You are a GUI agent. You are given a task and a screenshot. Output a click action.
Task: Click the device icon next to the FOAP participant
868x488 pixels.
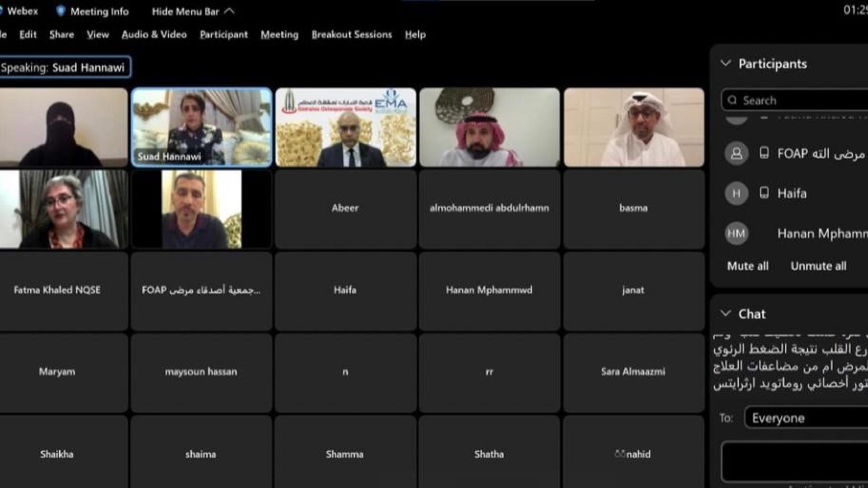point(764,153)
